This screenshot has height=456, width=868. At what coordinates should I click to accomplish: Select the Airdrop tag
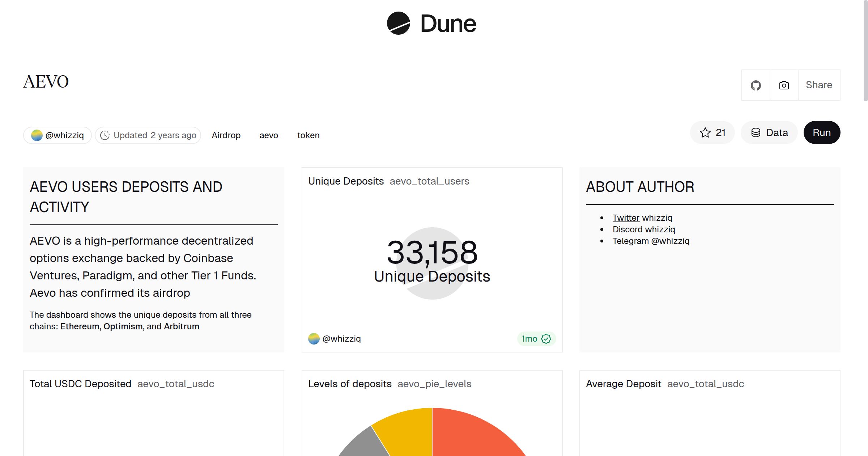(x=226, y=135)
